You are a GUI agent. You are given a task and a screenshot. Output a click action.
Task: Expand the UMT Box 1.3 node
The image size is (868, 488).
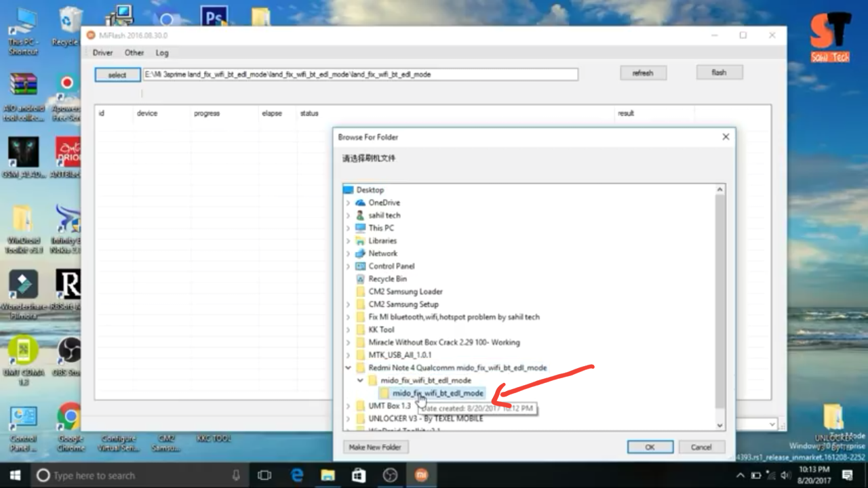click(349, 406)
